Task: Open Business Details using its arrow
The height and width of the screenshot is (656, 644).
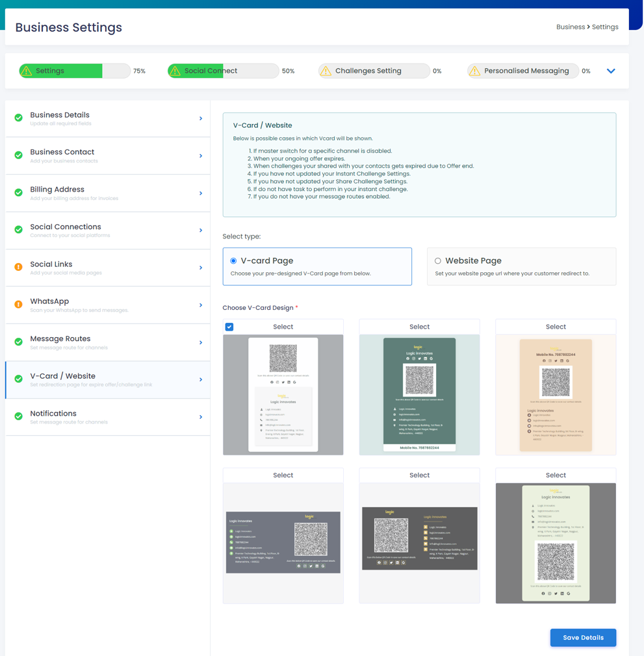Action: pos(201,118)
